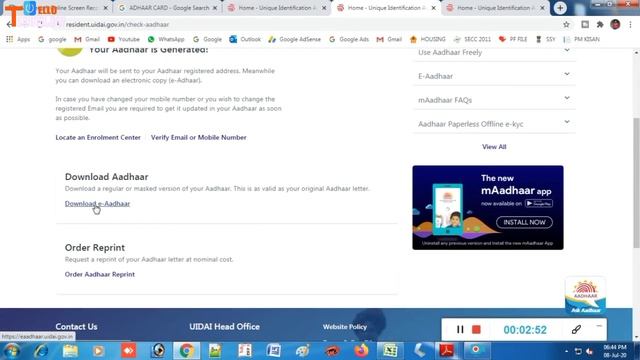Screen dimensions: 640x360
Task: Click the Website Policy footer link
Action: 345,327
